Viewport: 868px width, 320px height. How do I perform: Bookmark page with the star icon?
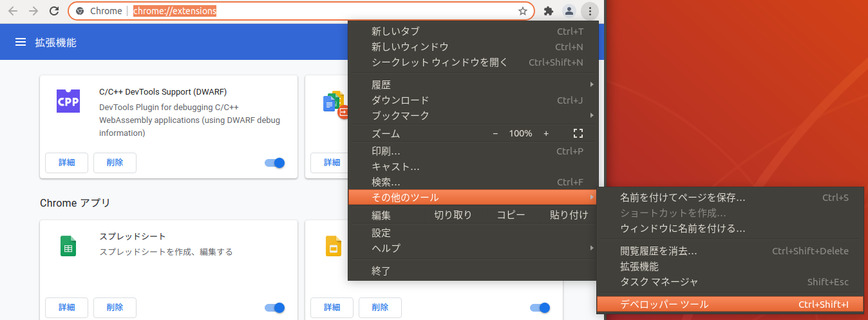pos(523,11)
